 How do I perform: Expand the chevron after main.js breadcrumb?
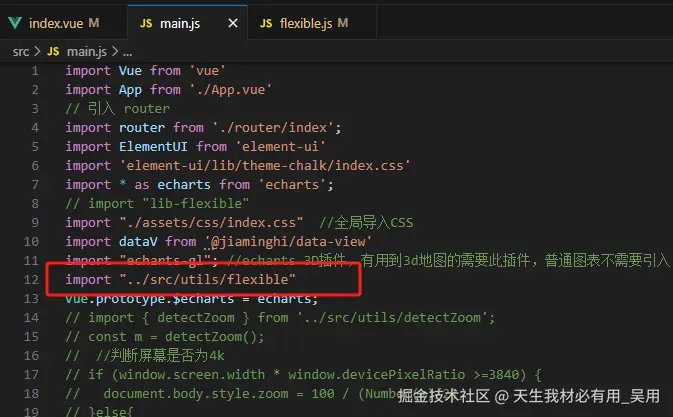[x=115, y=51]
